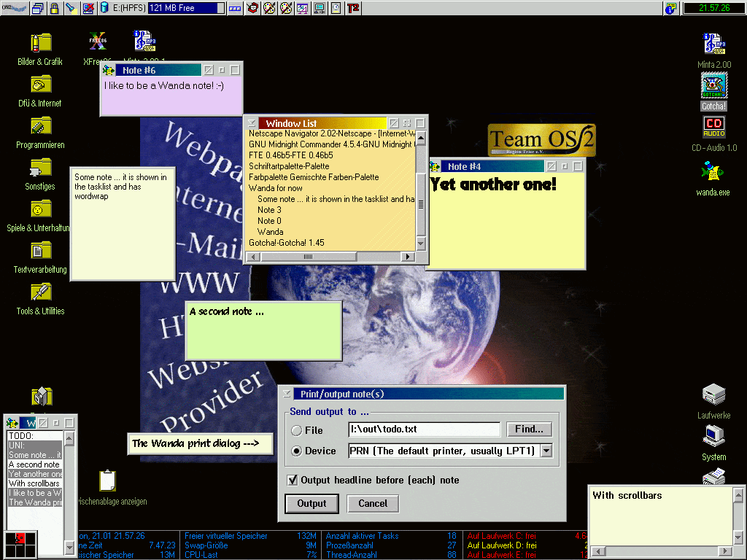The height and width of the screenshot is (560, 747).
Task: Launch the Gotcha! desktop icon
Action: click(x=713, y=86)
